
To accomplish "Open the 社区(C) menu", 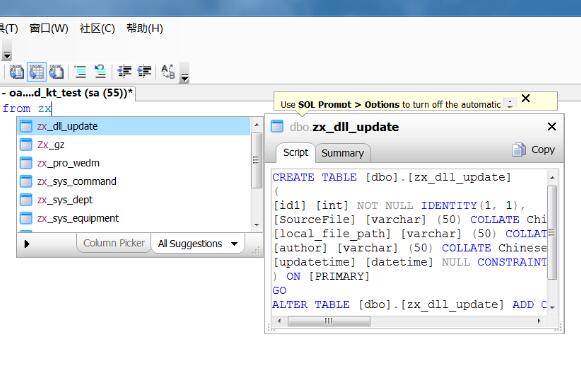I will tap(97, 29).
